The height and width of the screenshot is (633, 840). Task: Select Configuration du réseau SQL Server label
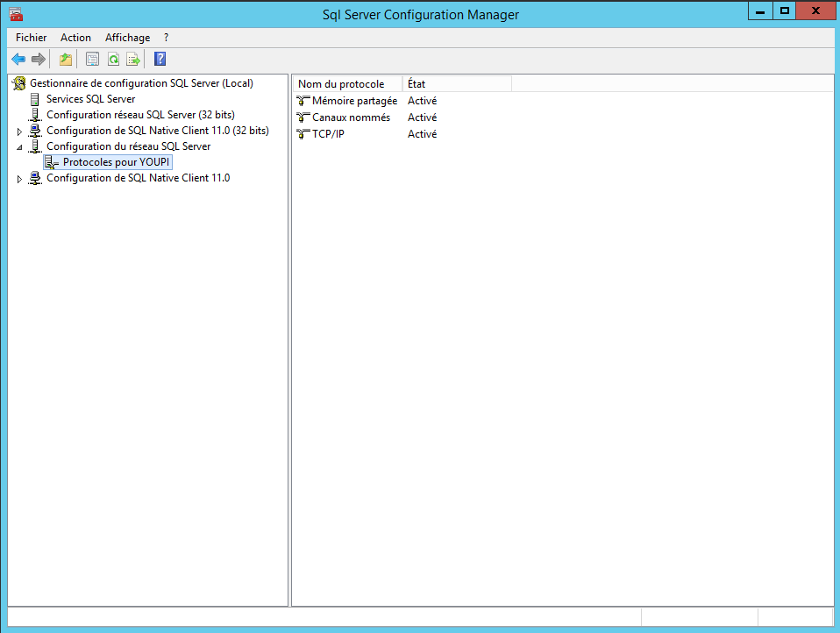pyautogui.click(x=129, y=146)
